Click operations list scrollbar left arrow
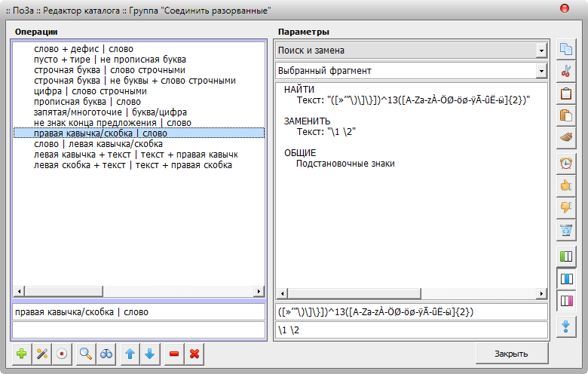Viewport: 588px width, 374px height. pos(20,291)
